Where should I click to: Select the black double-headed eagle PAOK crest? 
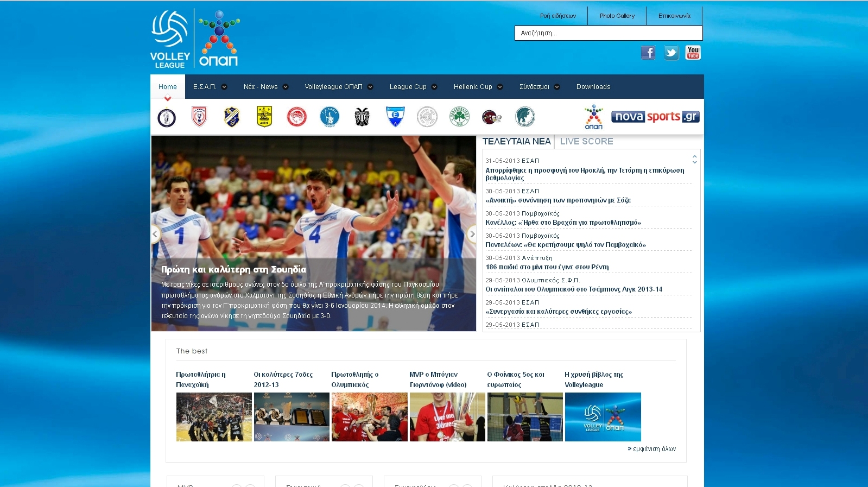click(362, 117)
